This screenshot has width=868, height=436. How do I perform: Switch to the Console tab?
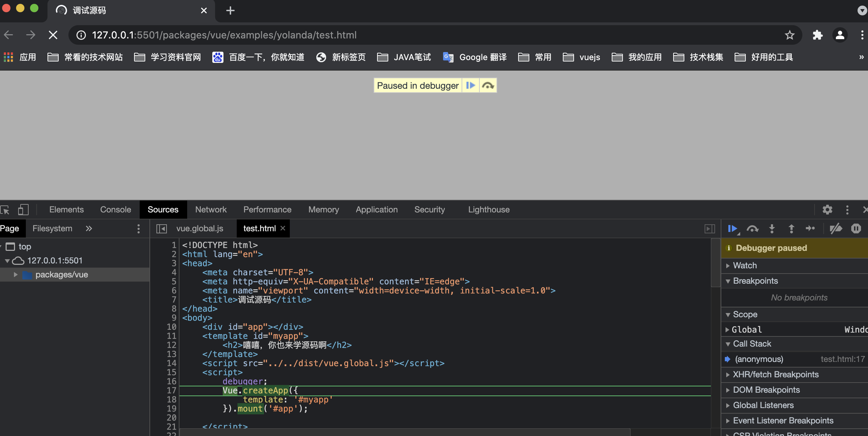116,210
